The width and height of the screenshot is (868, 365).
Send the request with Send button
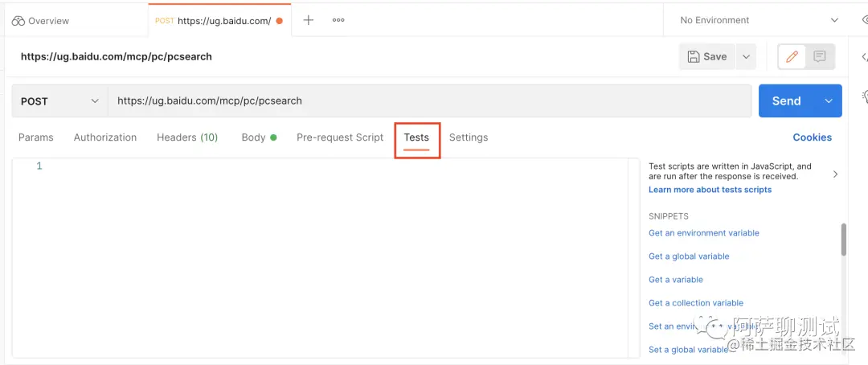tap(787, 100)
